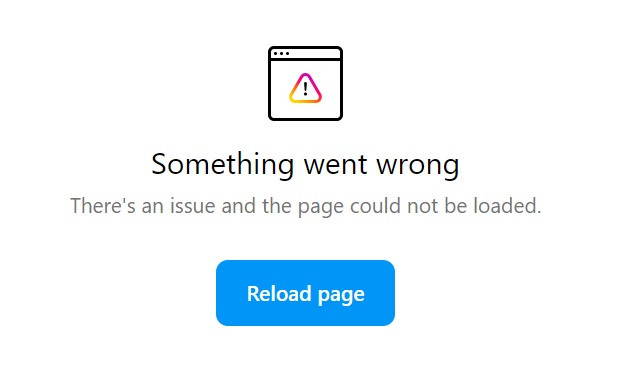Viewport: 631px width, 387px height.
Task: Click the yellow base of warning triangle
Action: (x=305, y=101)
